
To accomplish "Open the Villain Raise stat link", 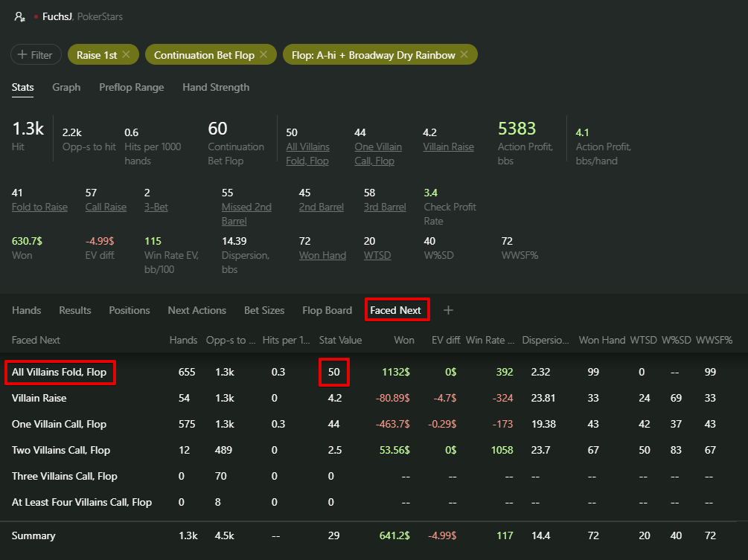I will tap(448, 147).
